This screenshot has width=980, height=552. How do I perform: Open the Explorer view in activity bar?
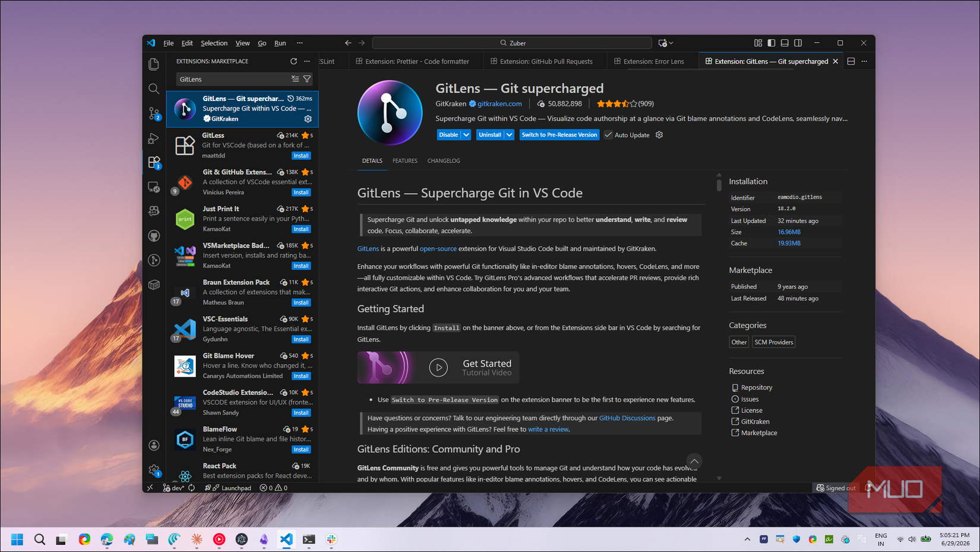pos(154,64)
